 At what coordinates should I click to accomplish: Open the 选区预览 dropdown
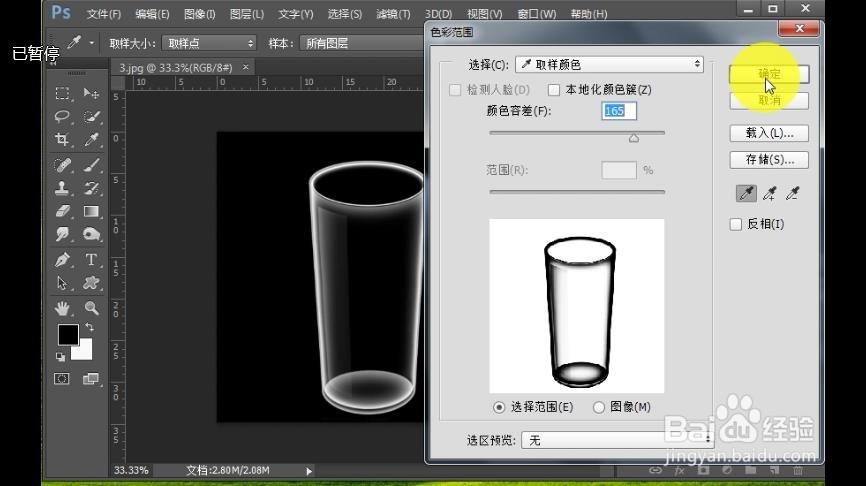(x=617, y=440)
